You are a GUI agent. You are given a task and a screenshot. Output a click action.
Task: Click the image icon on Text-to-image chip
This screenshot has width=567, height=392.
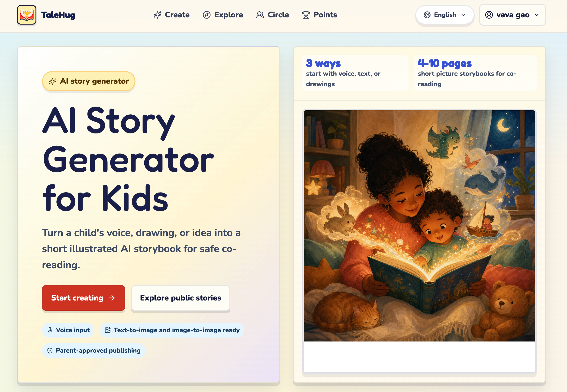108,330
